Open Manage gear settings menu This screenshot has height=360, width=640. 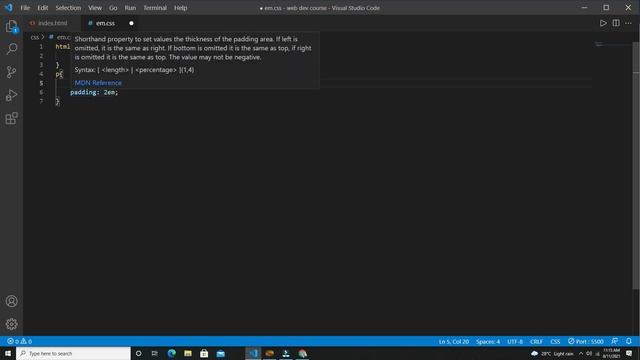point(11,324)
